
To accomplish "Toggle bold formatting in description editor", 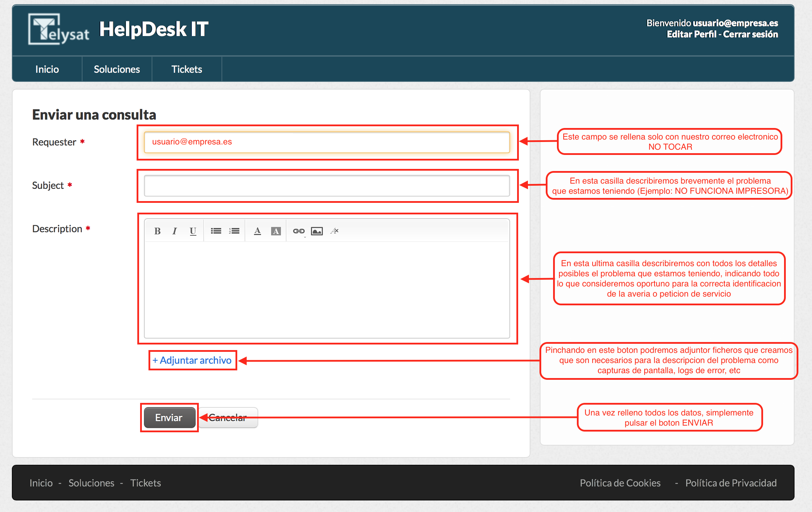I will click(x=157, y=231).
